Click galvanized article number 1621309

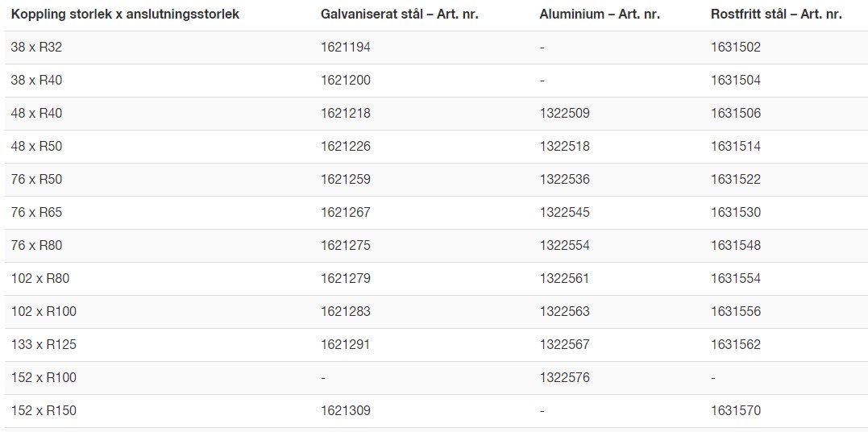[x=346, y=411]
